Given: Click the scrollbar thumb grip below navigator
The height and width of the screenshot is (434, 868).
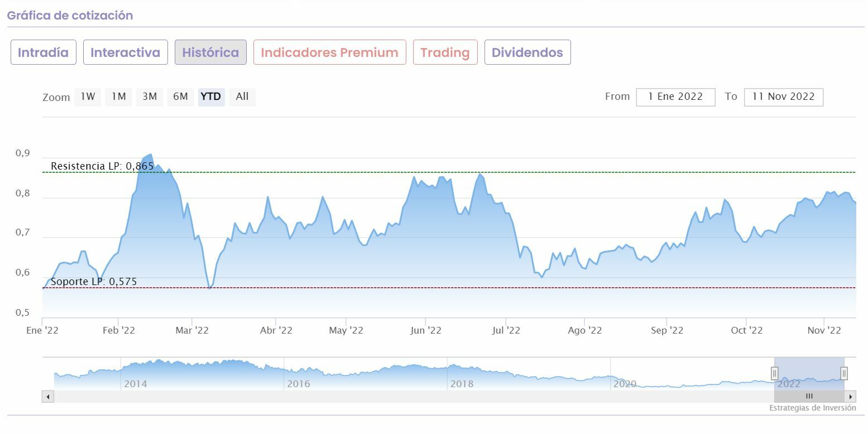Looking at the screenshot, I should (x=809, y=397).
